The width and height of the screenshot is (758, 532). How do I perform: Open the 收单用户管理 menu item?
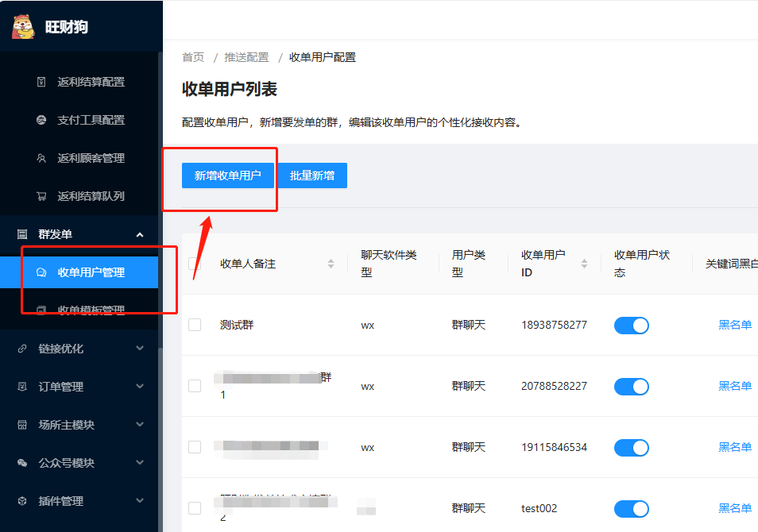91,272
